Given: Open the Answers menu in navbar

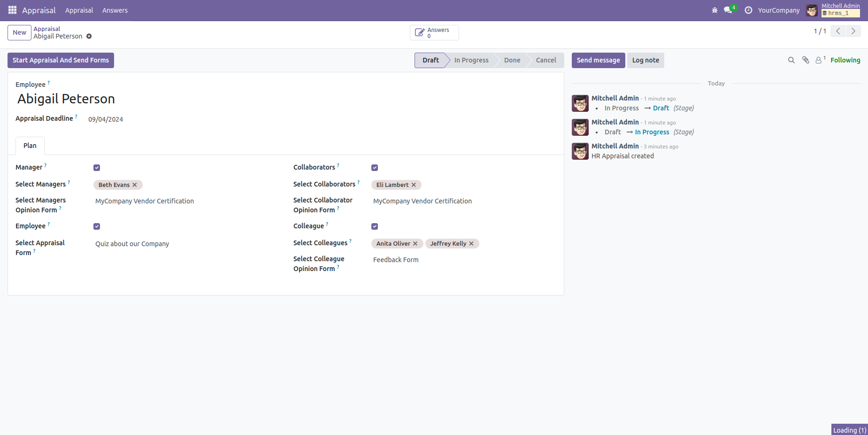Looking at the screenshot, I should [115, 10].
